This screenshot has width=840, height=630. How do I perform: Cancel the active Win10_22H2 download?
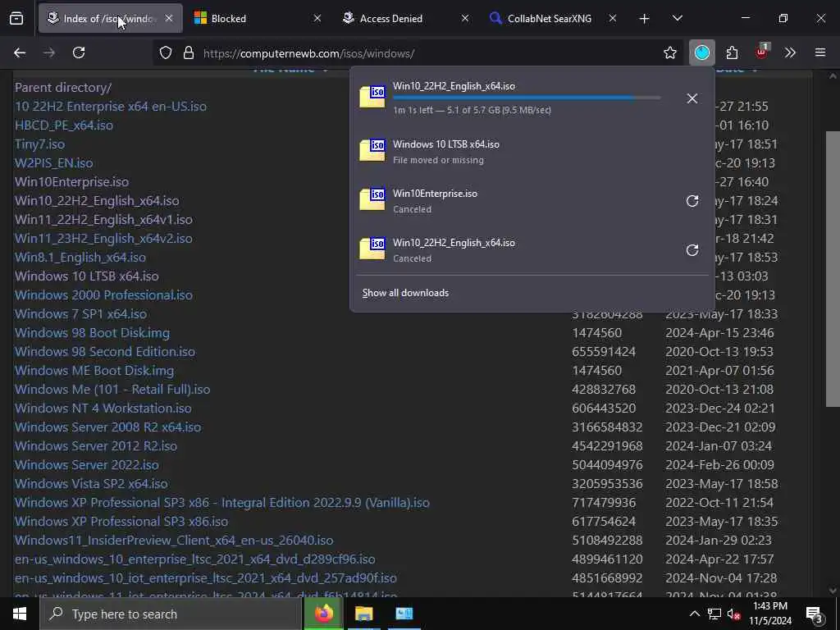pos(692,98)
